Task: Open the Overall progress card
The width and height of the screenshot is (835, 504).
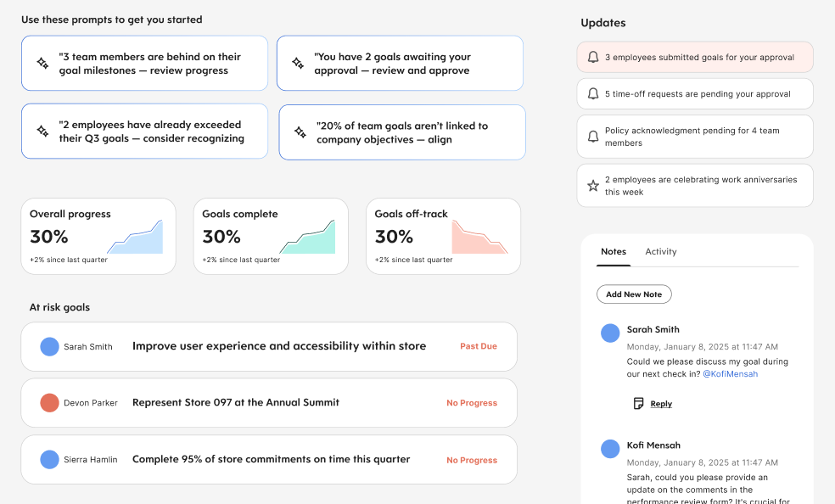Action: [98, 236]
